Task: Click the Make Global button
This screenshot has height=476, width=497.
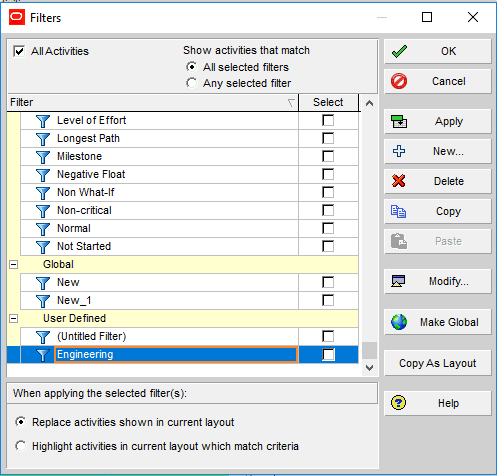Action: [x=438, y=322]
